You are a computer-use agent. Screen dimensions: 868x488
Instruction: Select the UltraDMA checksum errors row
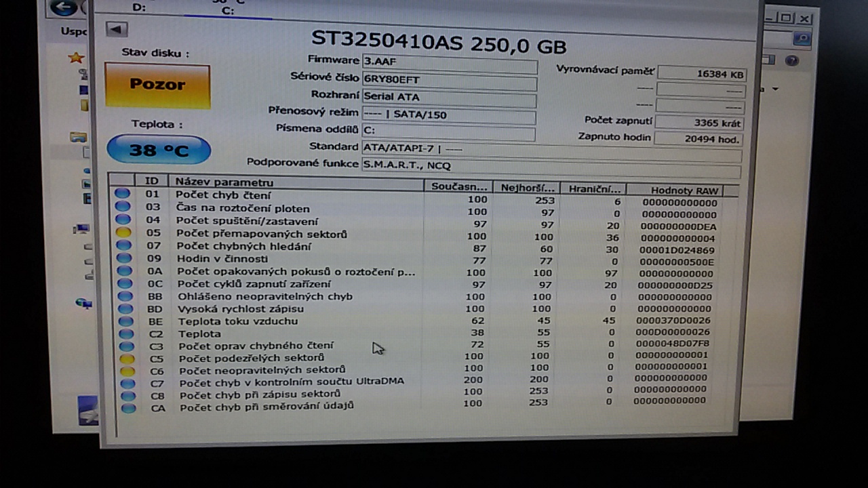tap(423, 382)
